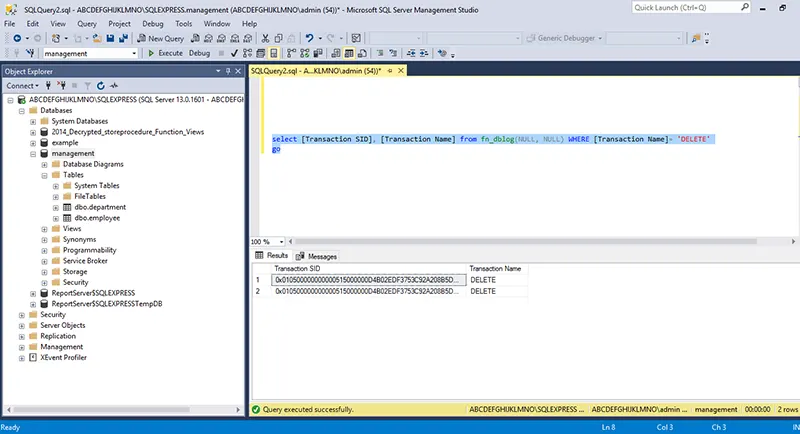Select first row Transaction SID cell
The height and width of the screenshot is (434, 800).
coord(368,280)
